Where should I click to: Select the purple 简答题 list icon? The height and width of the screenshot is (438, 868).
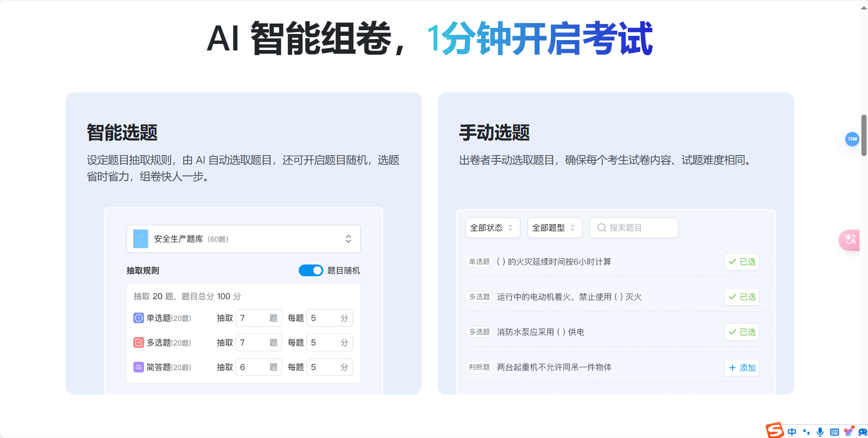click(x=138, y=367)
